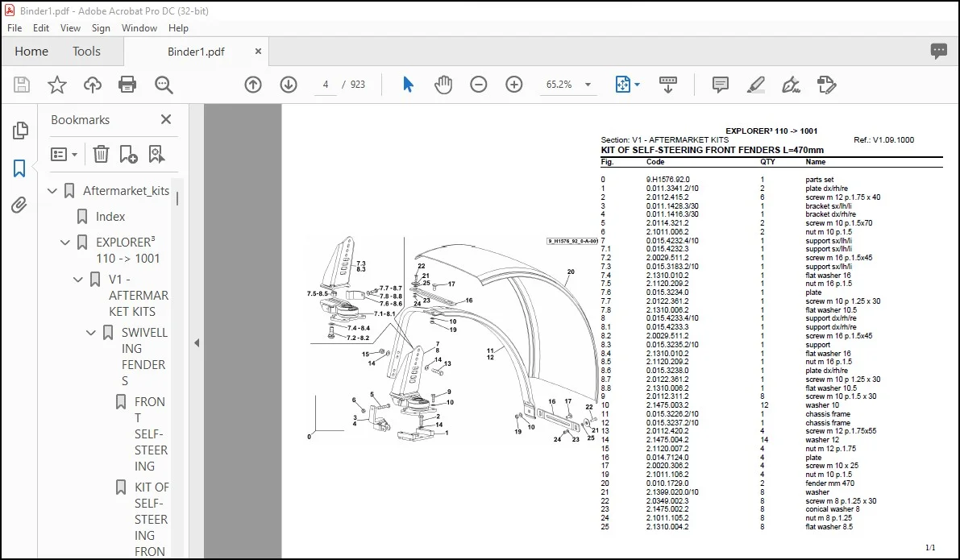Add a comment sticky note
The image size is (960, 560).
click(x=720, y=85)
